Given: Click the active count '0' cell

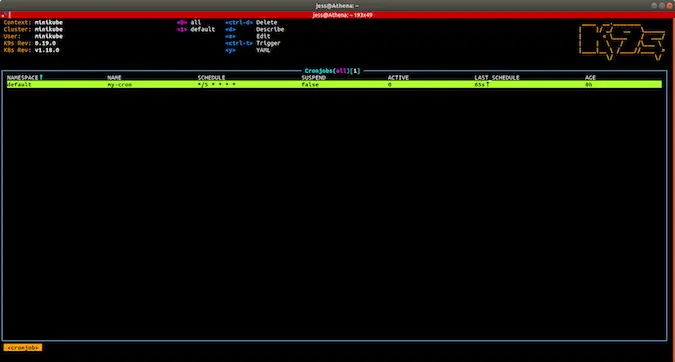Looking at the screenshot, I should point(390,85).
